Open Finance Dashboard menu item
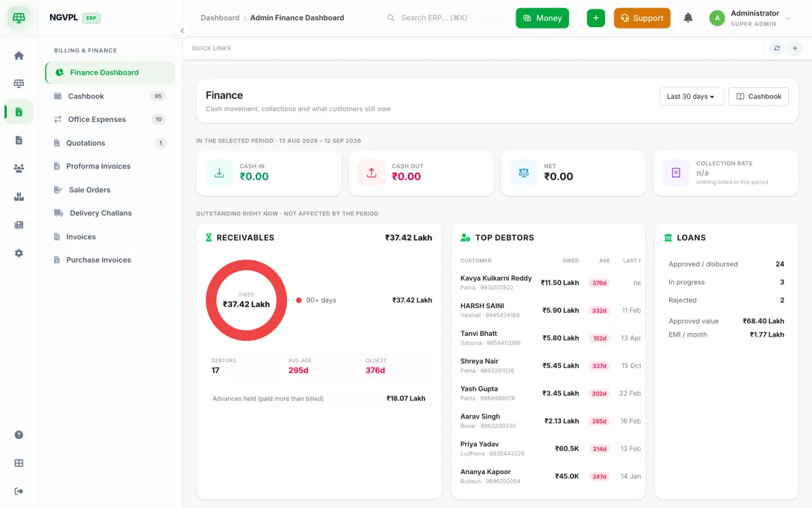Screen dimensions: 812x508 point(110,72)
